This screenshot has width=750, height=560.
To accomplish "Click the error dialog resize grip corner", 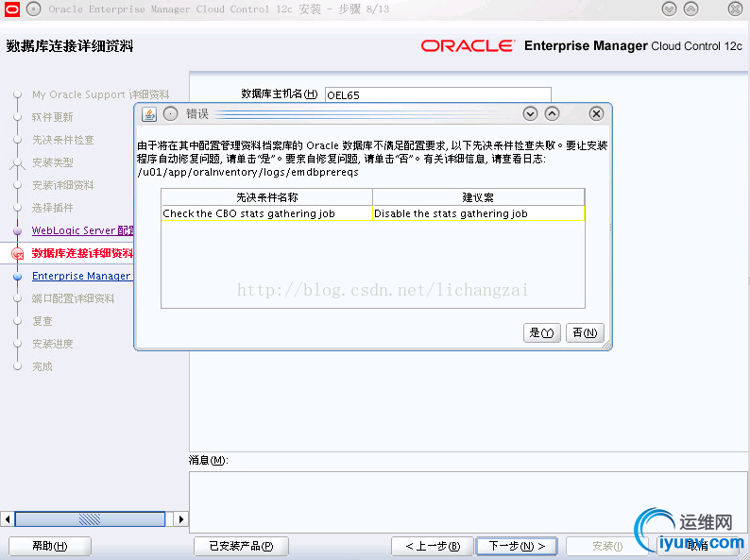I will coord(606,346).
